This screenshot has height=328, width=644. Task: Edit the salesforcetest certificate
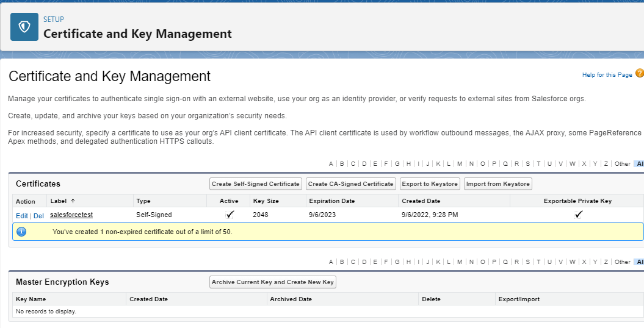coord(22,216)
